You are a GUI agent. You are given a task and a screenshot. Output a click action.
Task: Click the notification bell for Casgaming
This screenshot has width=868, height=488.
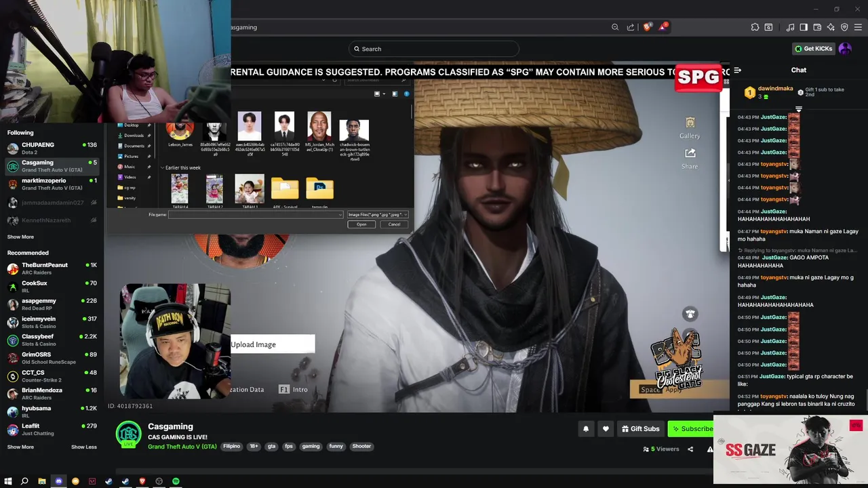[x=586, y=429]
